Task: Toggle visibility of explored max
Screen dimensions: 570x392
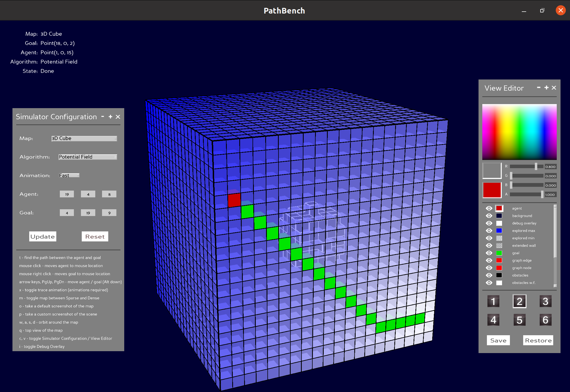Action: (489, 231)
